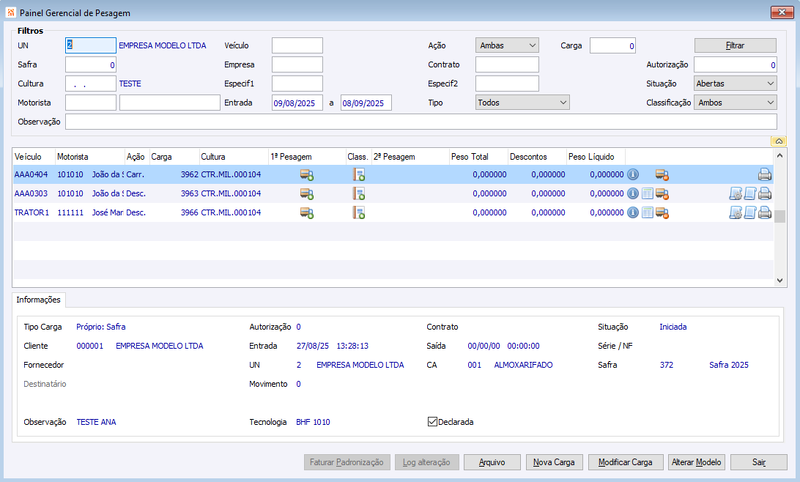
Task: Click 1ª Pesagem truck icon for AAA0303
Action: click(307, 194)
